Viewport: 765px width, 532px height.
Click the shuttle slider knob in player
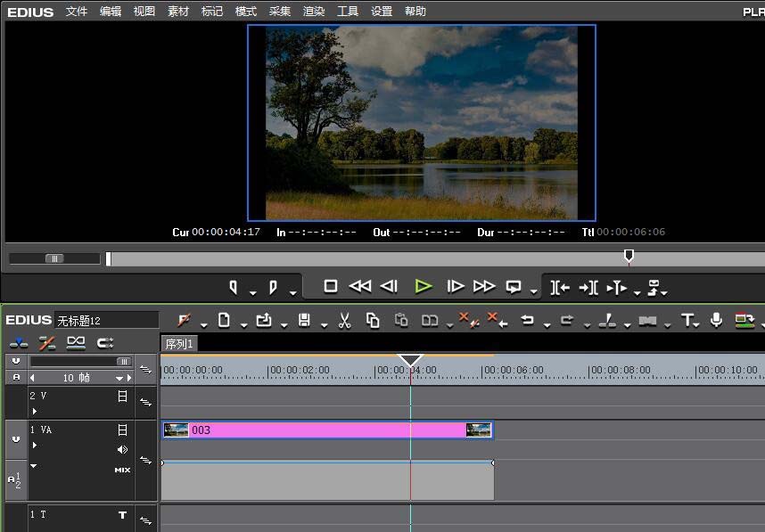coord(54,258)
